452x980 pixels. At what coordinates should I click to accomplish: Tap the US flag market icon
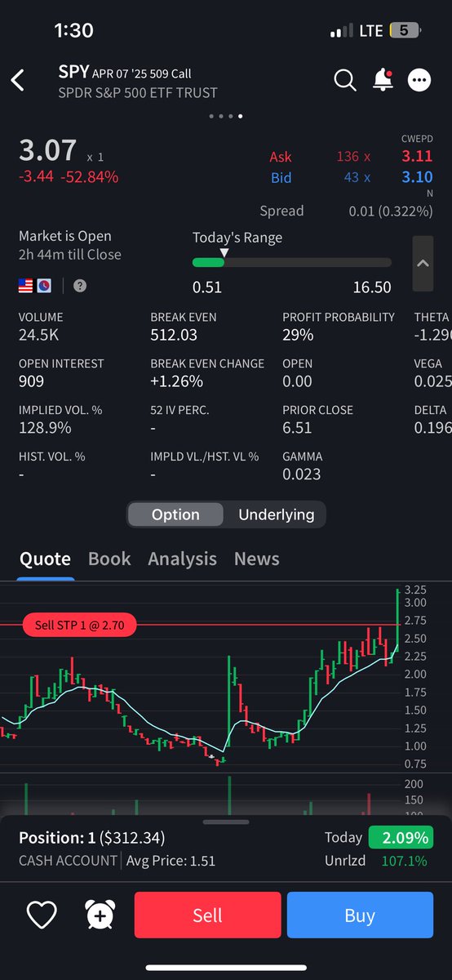click(x=26, y=286)
